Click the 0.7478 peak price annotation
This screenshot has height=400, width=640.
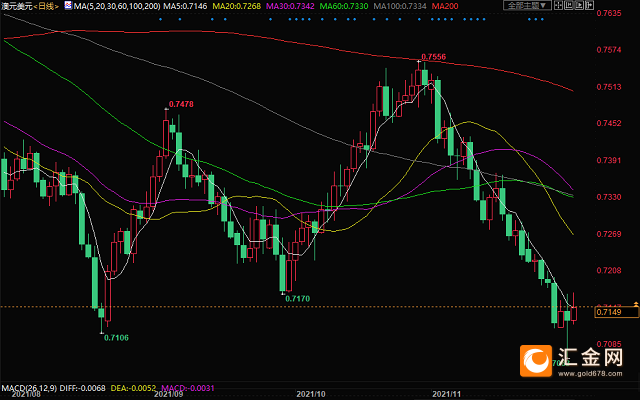coord(181,104)
